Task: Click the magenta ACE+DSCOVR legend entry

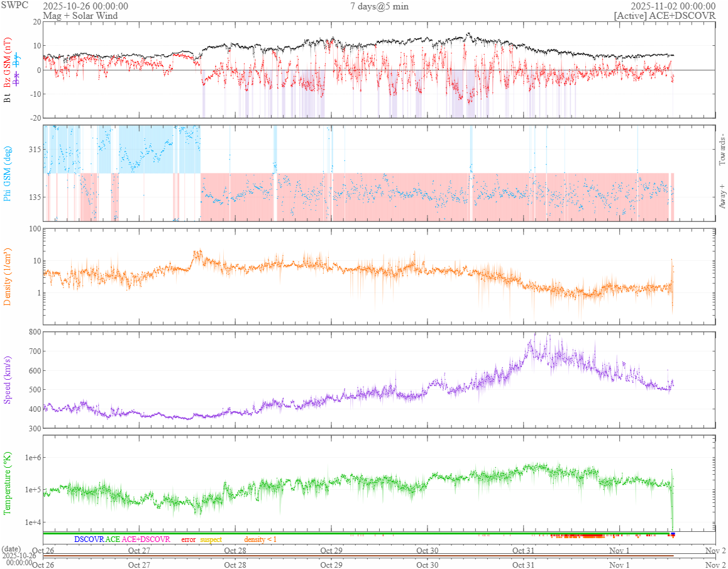Action: [146, 539]
